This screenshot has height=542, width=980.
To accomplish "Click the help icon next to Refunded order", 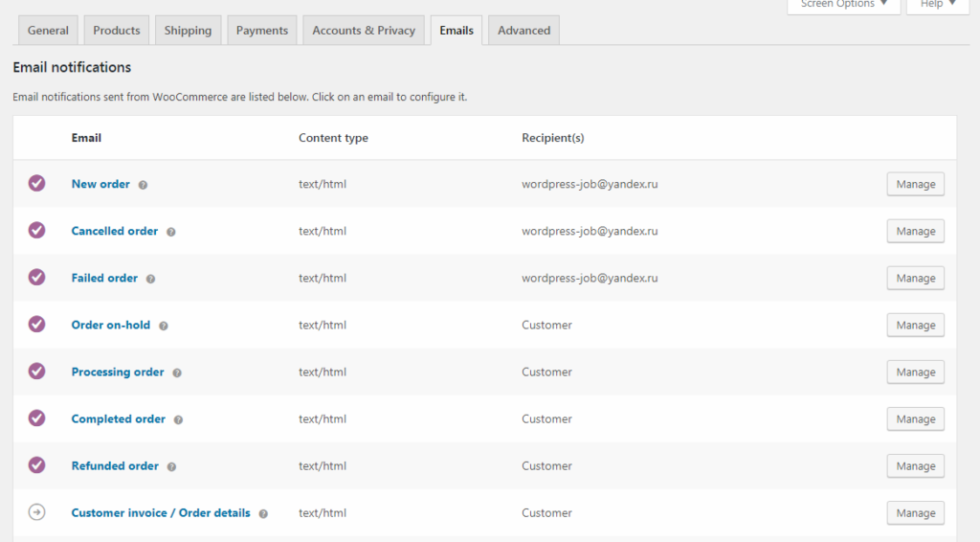I will (x=171, y=466).
